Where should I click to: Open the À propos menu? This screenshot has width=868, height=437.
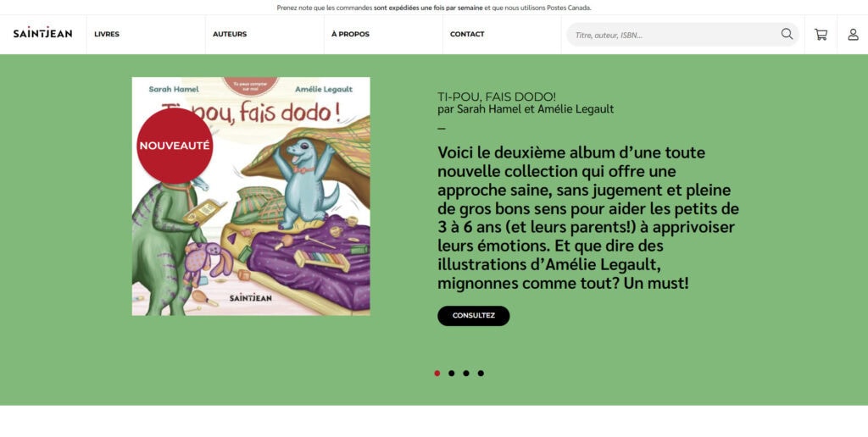(x=350, y=34)
